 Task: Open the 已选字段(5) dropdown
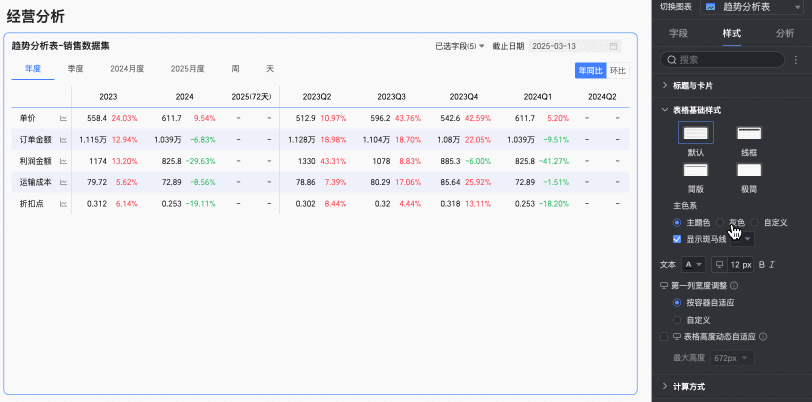[x=459, y=46]
